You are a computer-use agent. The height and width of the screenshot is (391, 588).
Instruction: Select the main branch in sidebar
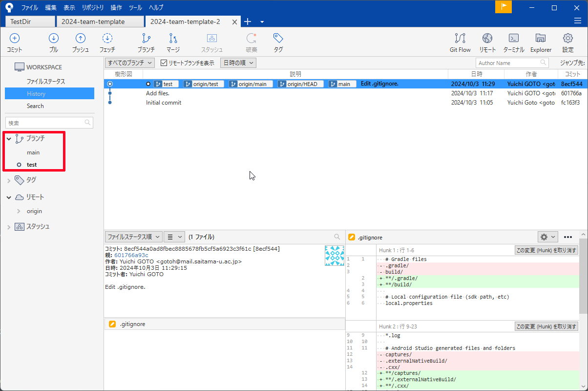[33, 152]
